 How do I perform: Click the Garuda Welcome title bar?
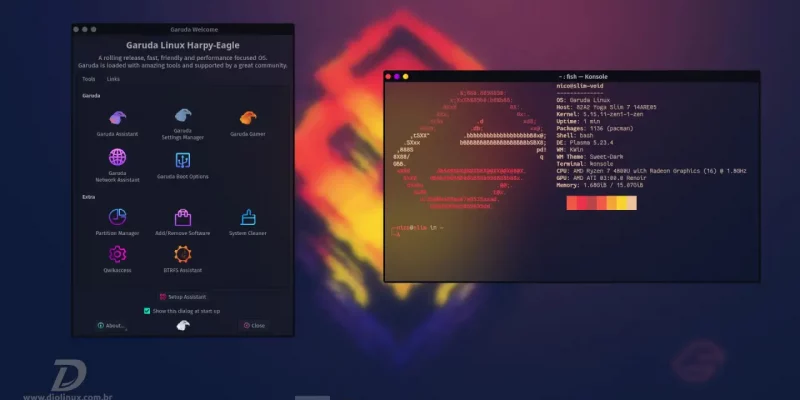pyautogui.click(x=183, y=30)
